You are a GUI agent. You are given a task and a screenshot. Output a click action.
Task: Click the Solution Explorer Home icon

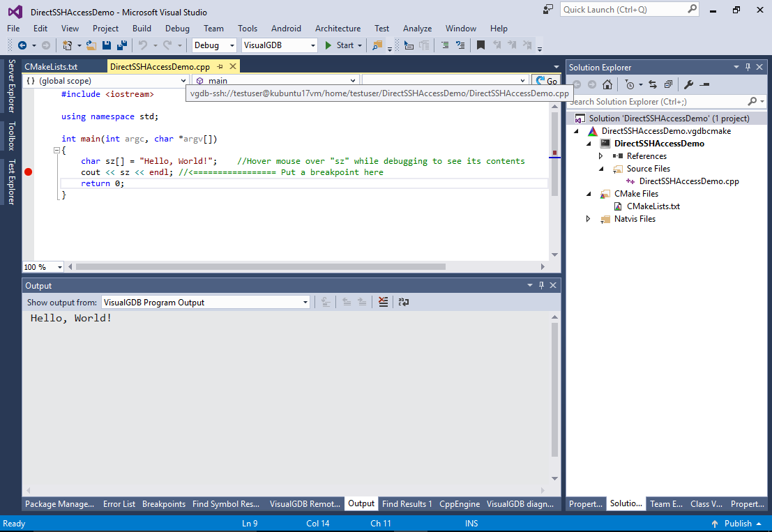(x=607, y=84)
